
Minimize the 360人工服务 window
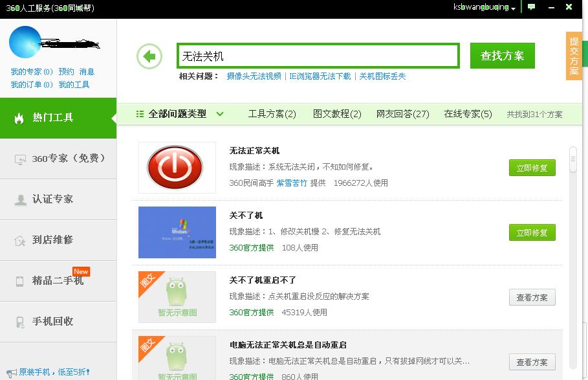click(551, 7)
